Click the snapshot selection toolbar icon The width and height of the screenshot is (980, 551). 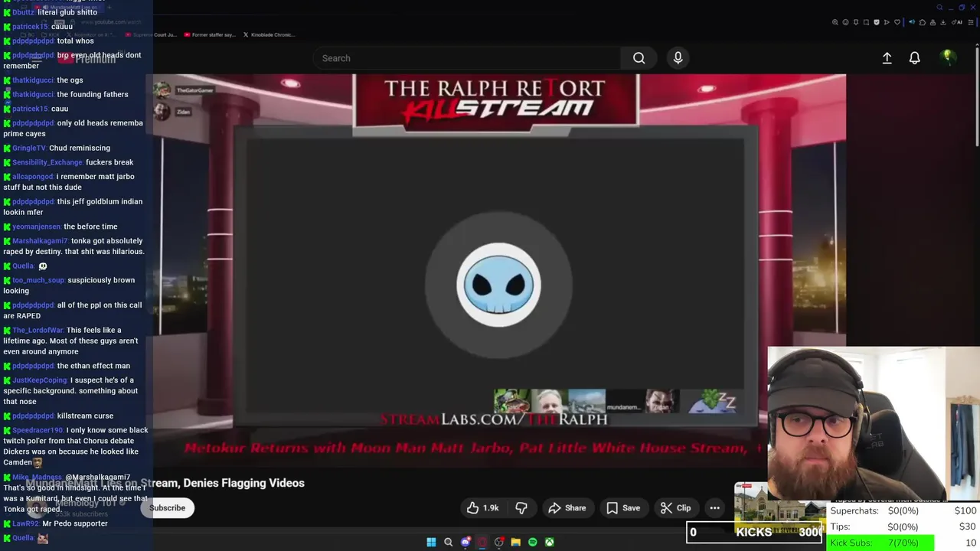click(x=866, y=22)
